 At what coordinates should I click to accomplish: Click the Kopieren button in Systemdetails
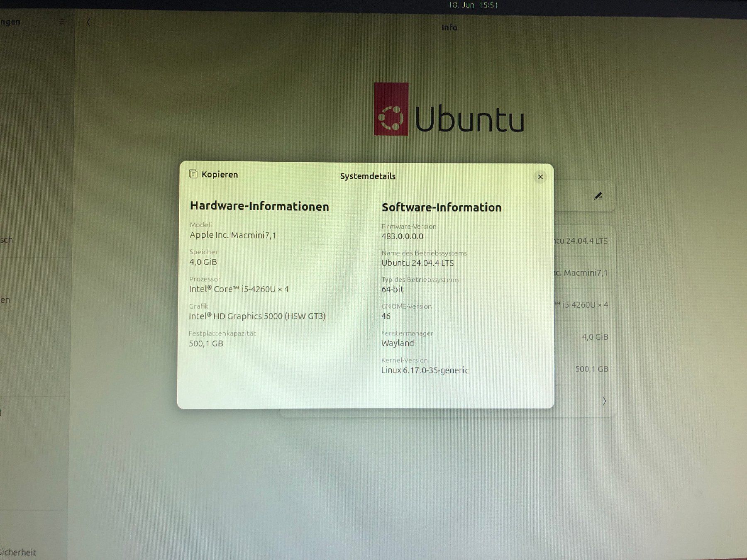214,174
